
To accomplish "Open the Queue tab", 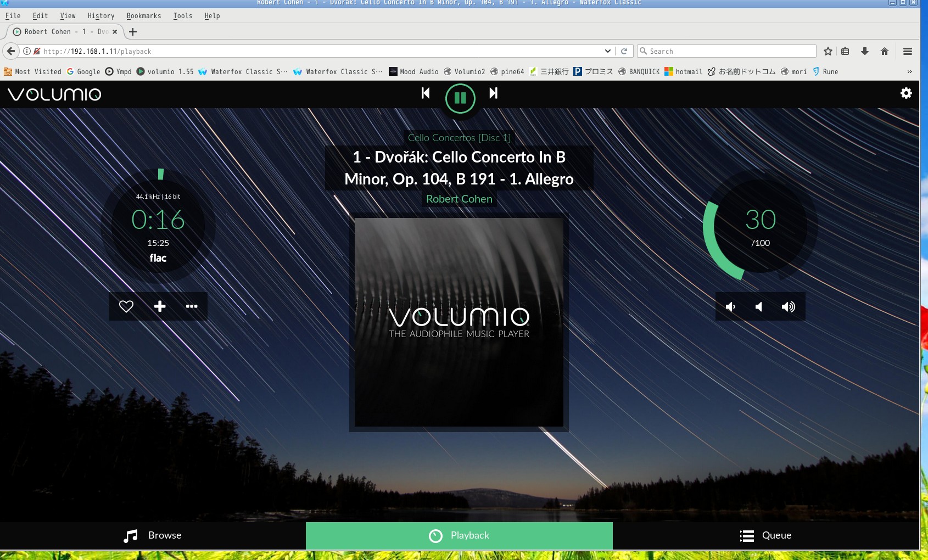I will point(765,535).
